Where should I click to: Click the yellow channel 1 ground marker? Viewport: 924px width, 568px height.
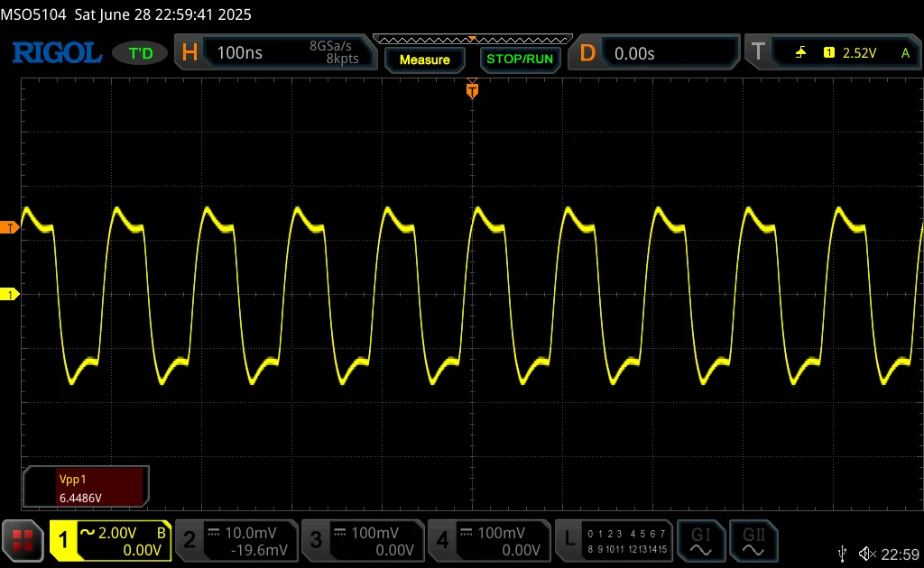(9, 294)
